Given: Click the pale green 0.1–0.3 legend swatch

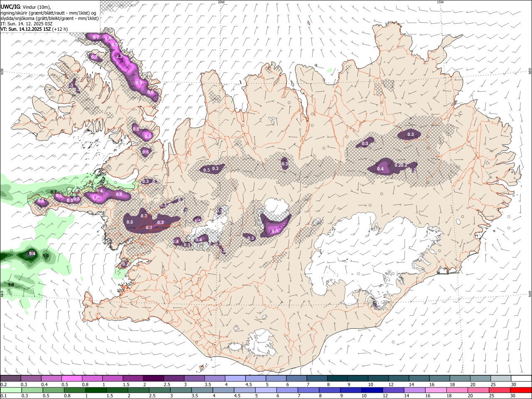Looking at the screenshot, I should click(x=10, y=390).
